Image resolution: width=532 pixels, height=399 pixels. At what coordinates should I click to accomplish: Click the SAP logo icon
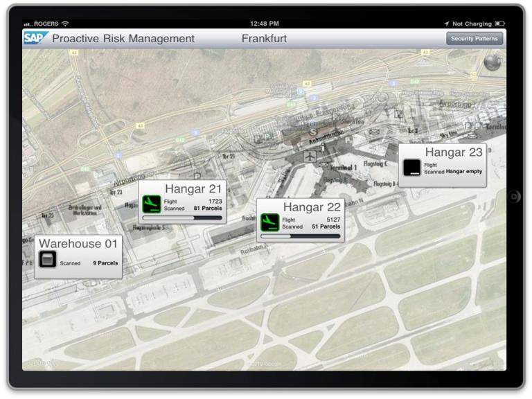(x=35, y=39)
